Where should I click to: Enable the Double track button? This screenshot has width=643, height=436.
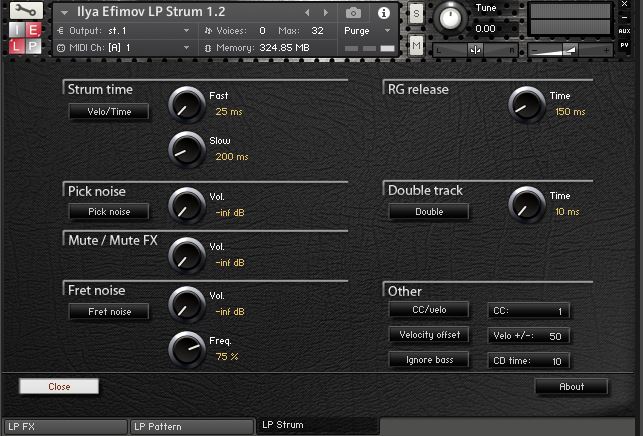pos(429,212)
